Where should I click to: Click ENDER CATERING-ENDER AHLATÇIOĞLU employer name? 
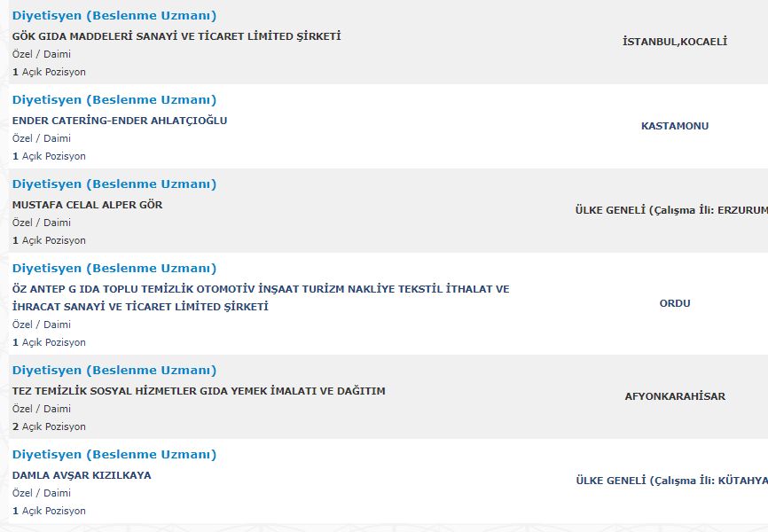coord(120,121)
